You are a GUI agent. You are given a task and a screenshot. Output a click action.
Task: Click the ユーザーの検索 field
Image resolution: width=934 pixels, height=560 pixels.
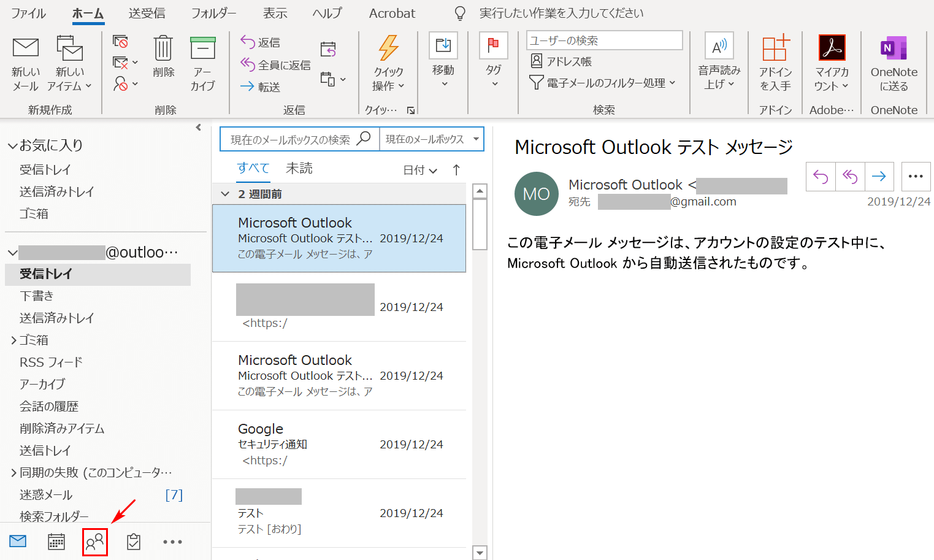pyautogui.click(x=604, y=40)
